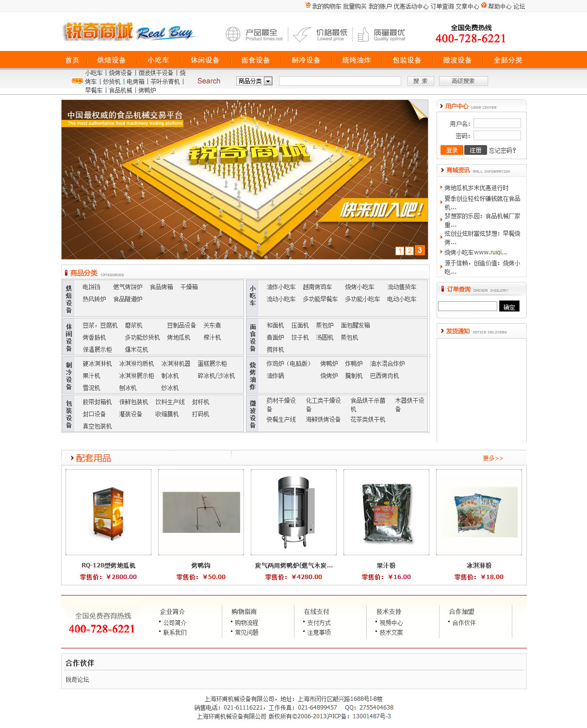This screenshot has width=587, height=728.
Task: Open 烘焙设备 navigation menu item
Action: tap(112, 60)
